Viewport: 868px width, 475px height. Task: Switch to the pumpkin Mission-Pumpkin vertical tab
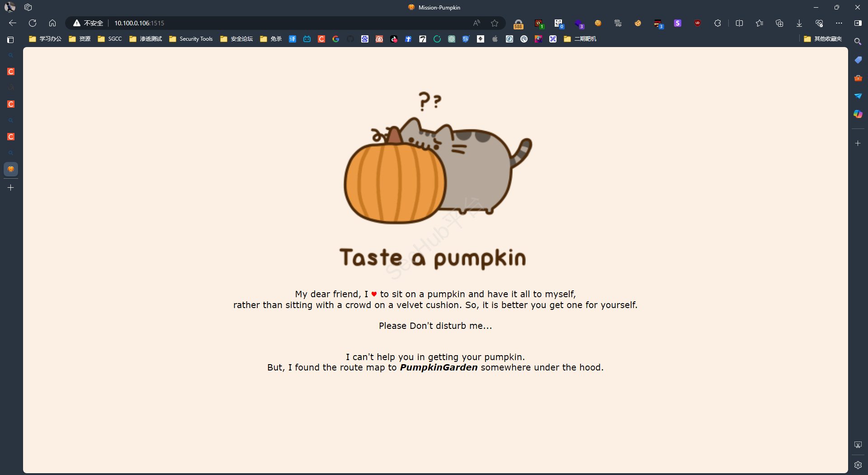[11, 169]
